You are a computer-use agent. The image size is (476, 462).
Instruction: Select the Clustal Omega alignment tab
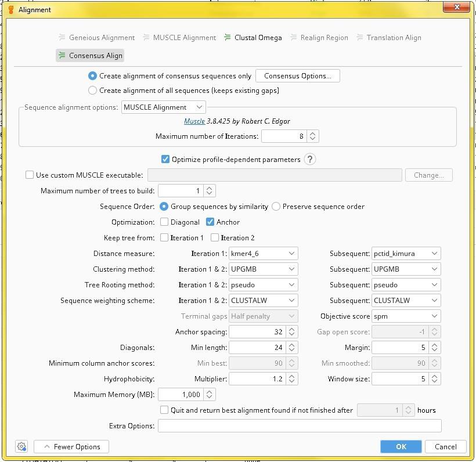click(253, 38)
